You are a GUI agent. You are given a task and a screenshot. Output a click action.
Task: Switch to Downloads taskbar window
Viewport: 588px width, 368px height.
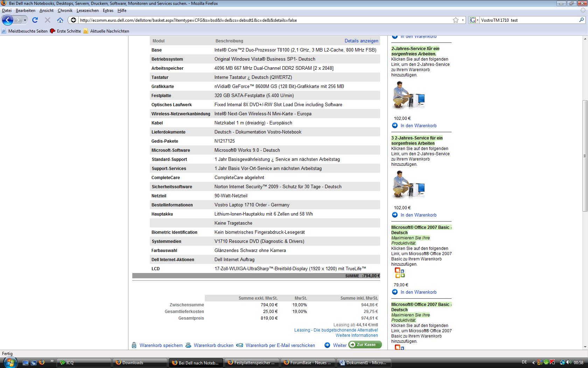[x=140, y=363]
